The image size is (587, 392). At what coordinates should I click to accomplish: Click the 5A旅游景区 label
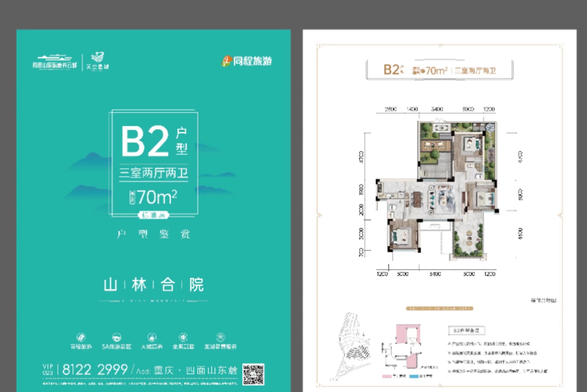point(117,347)
